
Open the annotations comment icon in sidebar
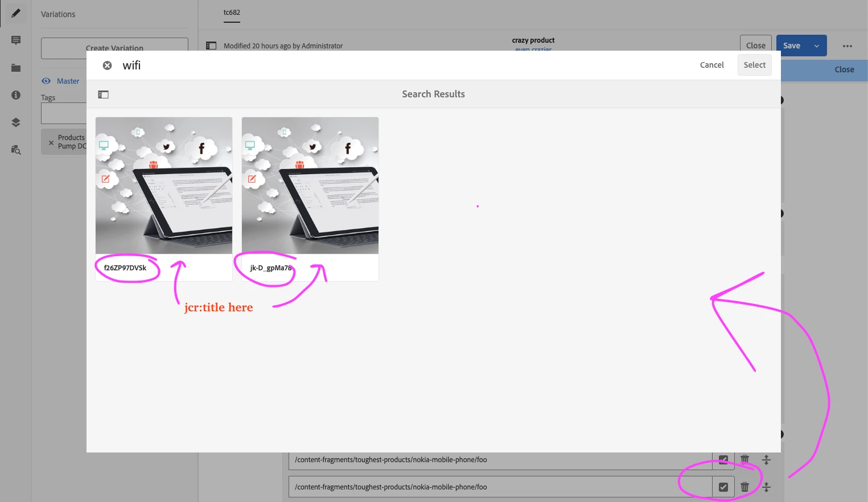(x=16, y=40)
